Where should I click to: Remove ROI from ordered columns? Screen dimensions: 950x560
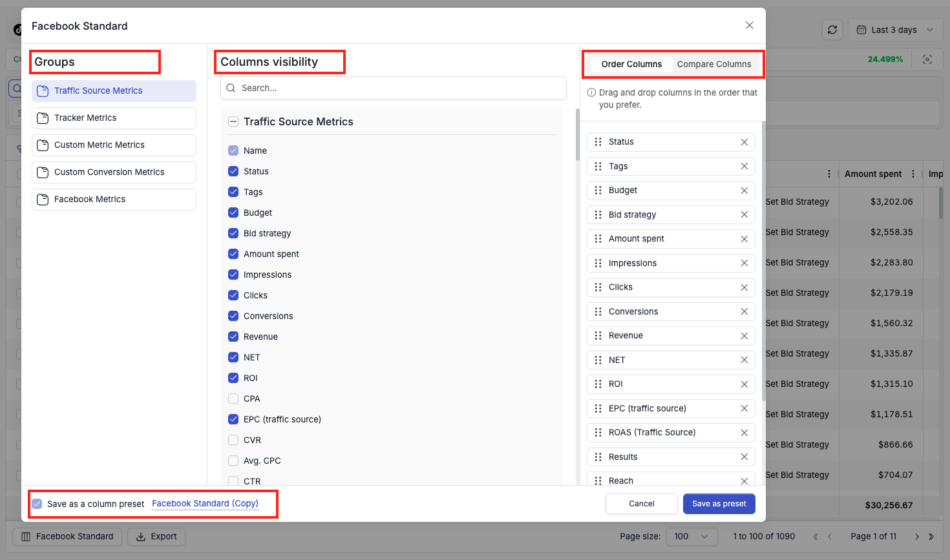(744, 384)
